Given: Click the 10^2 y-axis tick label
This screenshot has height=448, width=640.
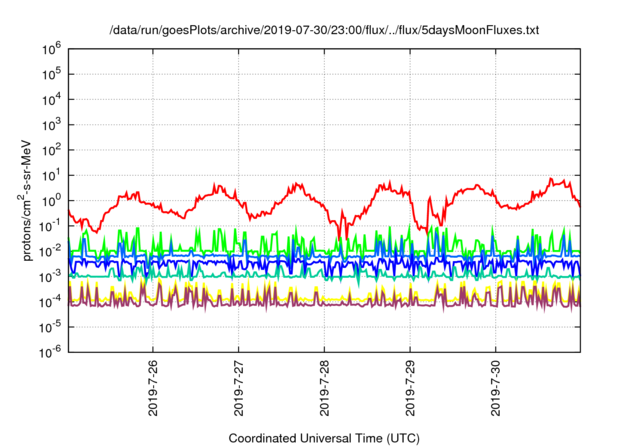Looking at the screenshot, I should [x=51, y=151].
